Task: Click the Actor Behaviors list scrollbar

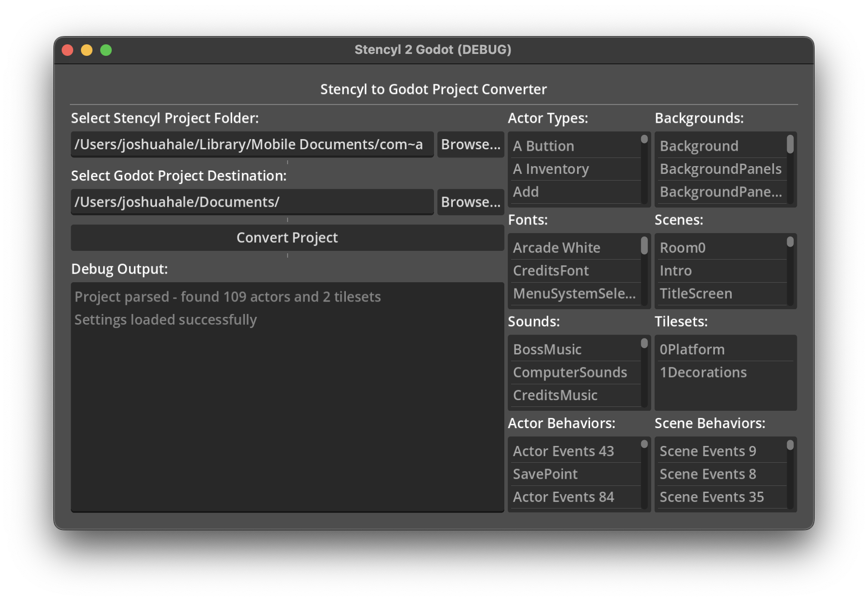Action: tap(644, 474)
